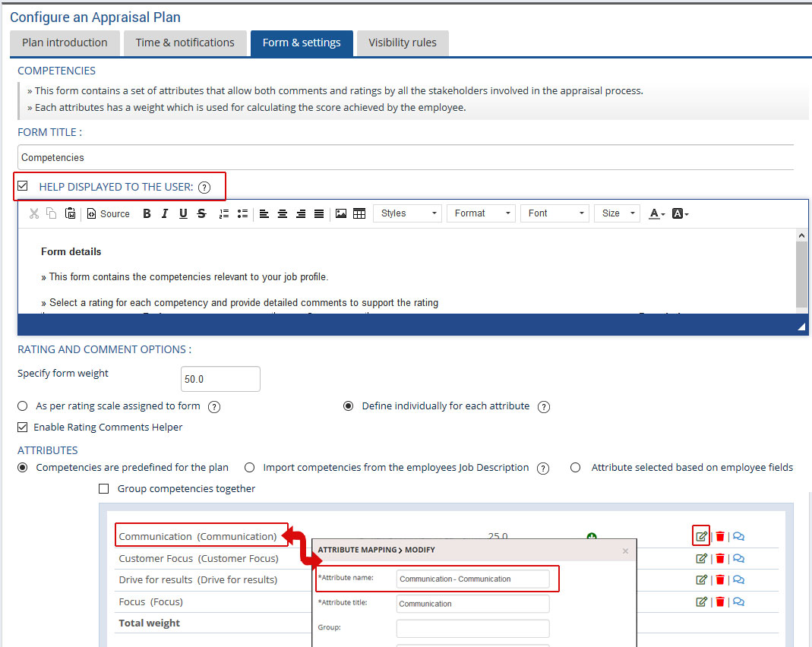This screenshot has width=812, height=647.
Task: Select Attribute selected based on employee fields
Action: tap(575, 468)
